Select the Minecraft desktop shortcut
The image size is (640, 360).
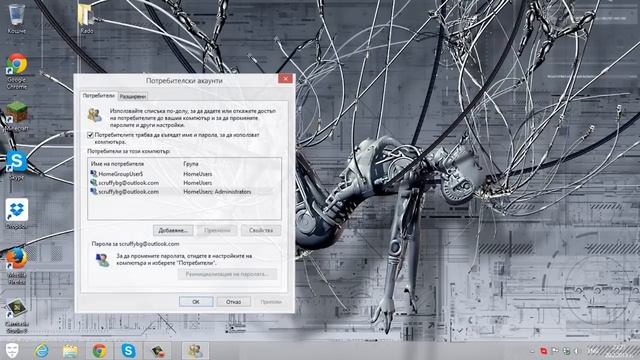pyautogui.click(x=16, y=116)
